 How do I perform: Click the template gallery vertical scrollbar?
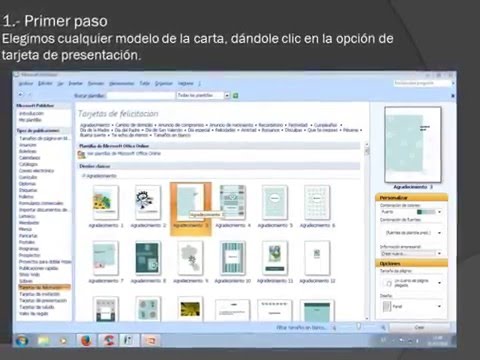[367, 232]
